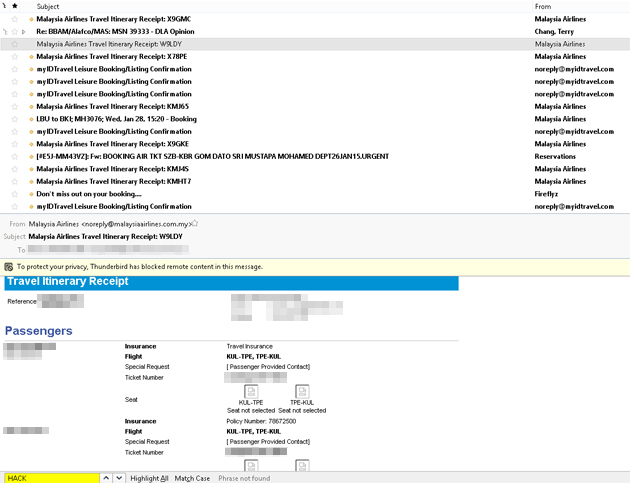Find previous match with up arrow
Viewport: 630px width, 483px height.
pos(106,478)
